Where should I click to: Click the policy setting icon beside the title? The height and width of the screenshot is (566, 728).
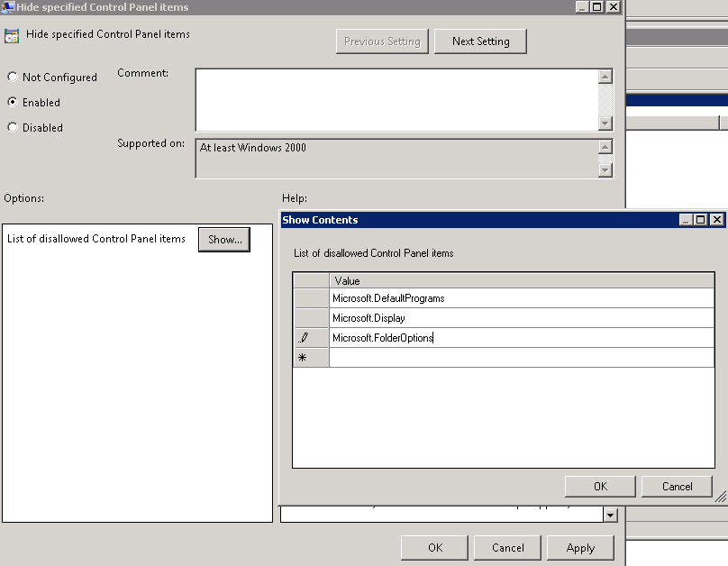tap(12, 36)
